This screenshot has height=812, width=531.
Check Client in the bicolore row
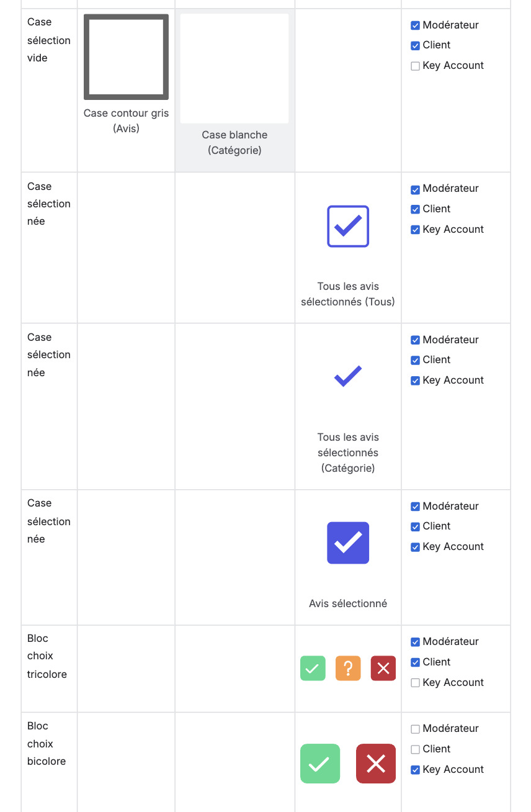[x=415, y=749]
